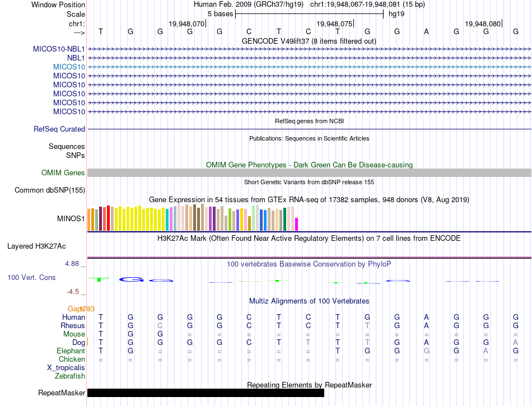Click the black RepeatMasker element bar
Screen dimensions: 532x406
pyautogui.click(x=206, y=393)
